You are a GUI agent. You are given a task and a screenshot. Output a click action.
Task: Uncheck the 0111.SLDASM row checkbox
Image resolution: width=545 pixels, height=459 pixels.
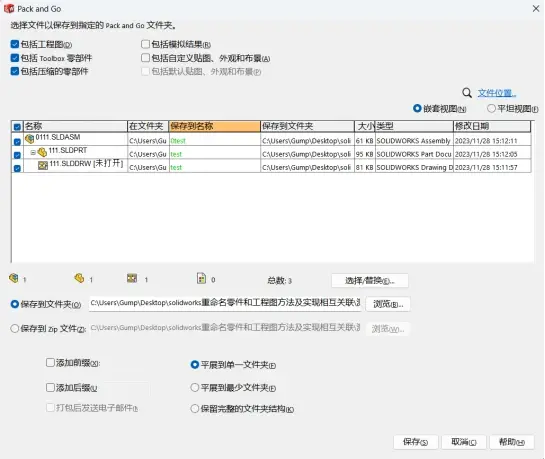(17, 142)
